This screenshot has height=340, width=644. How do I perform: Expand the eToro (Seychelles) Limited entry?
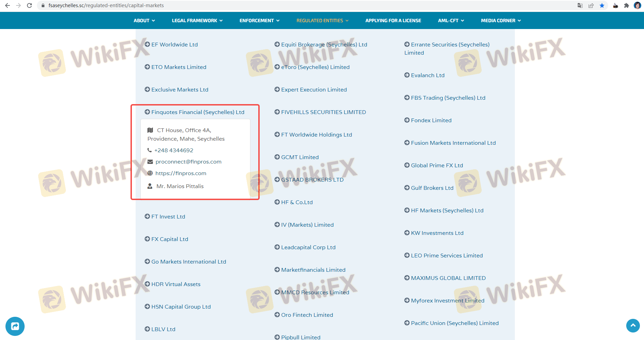click(315, 67)
